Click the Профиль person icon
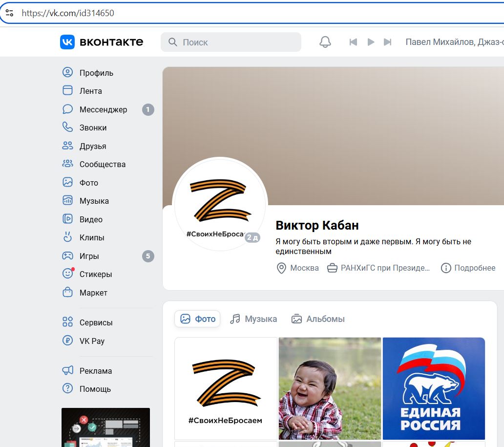This screenshot has width=504, height=447. tap(67, 72)
